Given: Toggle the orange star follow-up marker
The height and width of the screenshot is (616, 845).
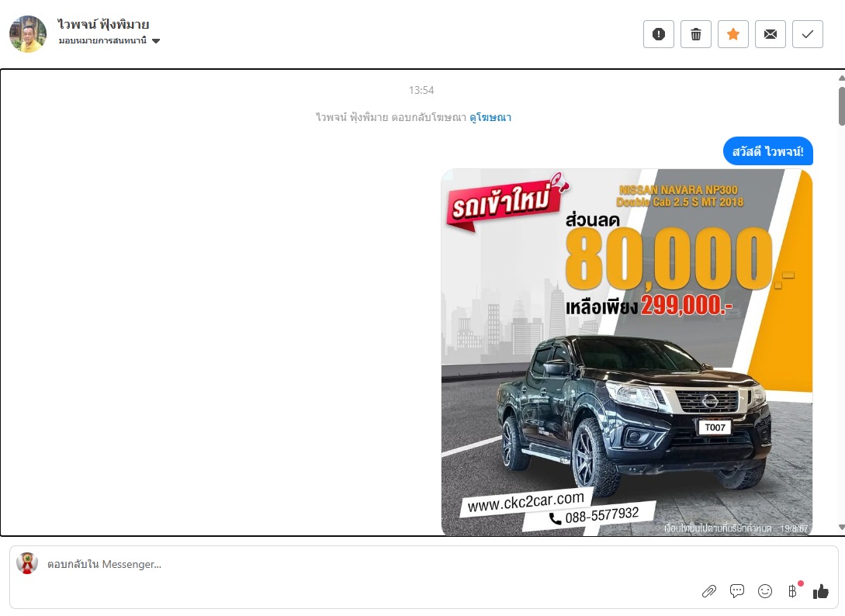Looking at the screenshot, I should coord(733,34).
